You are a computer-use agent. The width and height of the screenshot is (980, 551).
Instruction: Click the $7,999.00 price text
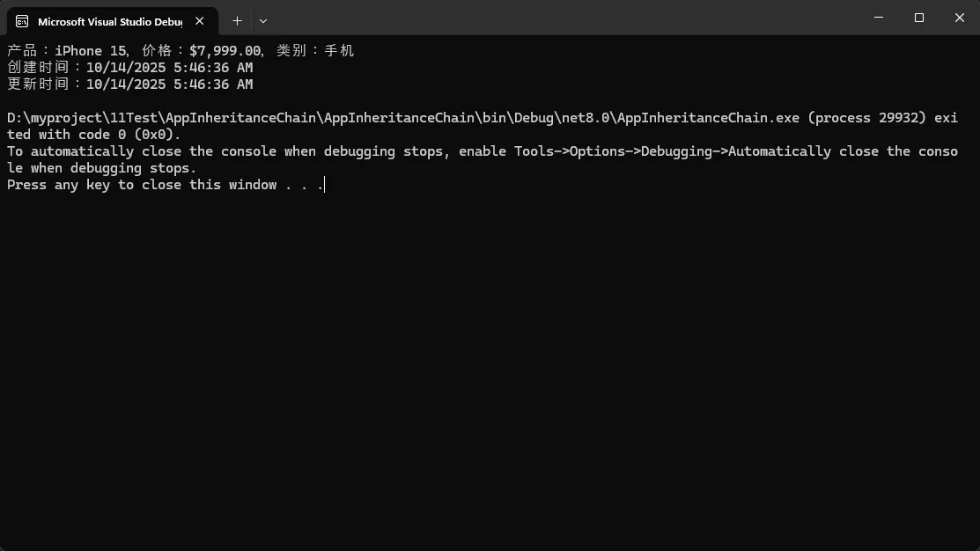[225, 51]
